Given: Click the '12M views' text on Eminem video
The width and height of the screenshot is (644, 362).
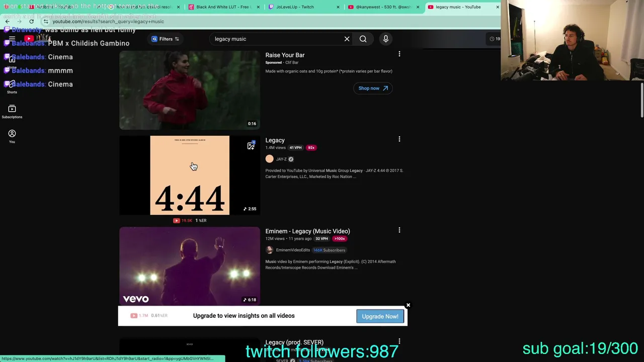Looking at the screenshot, I should [275, 239].
